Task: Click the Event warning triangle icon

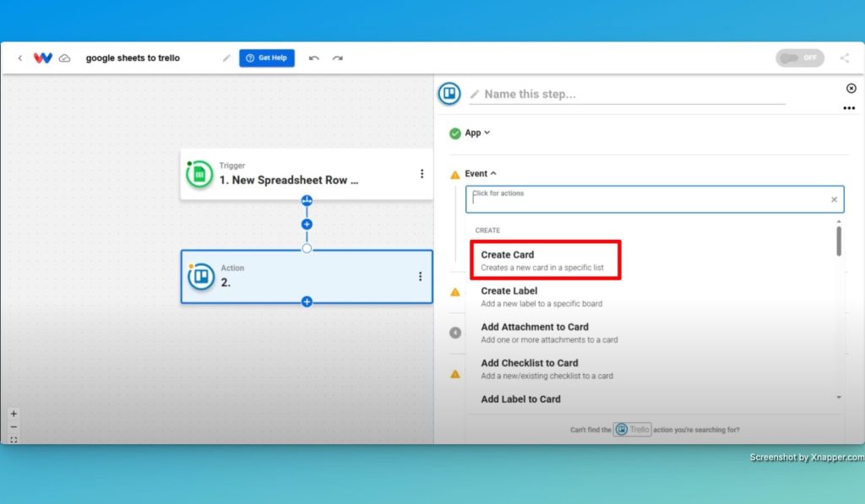Action: (x=455, y=175)
